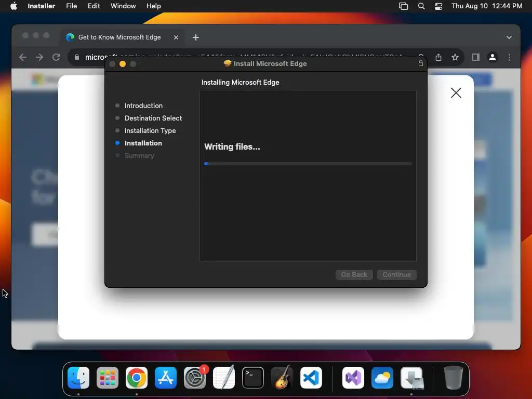Bookmark this page with the star
This screenshot has height=399, width=532.
pyautogui.click(x=455, y=57)
